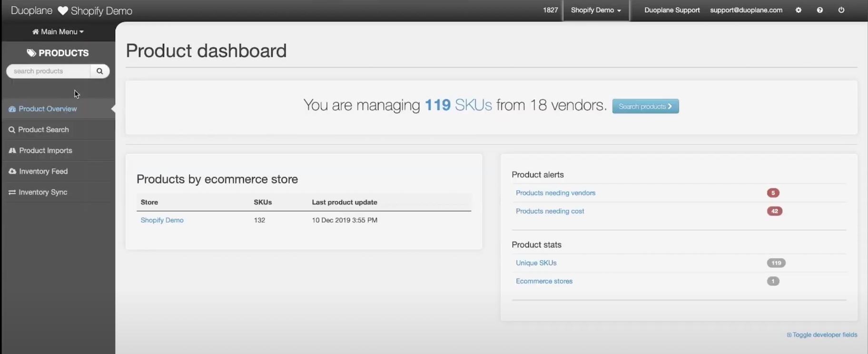Click the Inventory Sync arrows icon
The height and width of the screenshot is (354, 868).
point(12,192)
